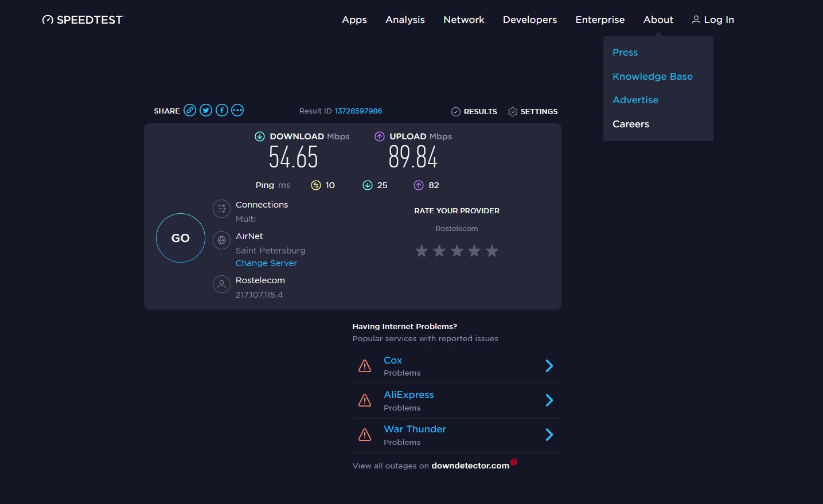Click the Results checkmark icon
Viewport: 823px width, 504px height.
456,112
